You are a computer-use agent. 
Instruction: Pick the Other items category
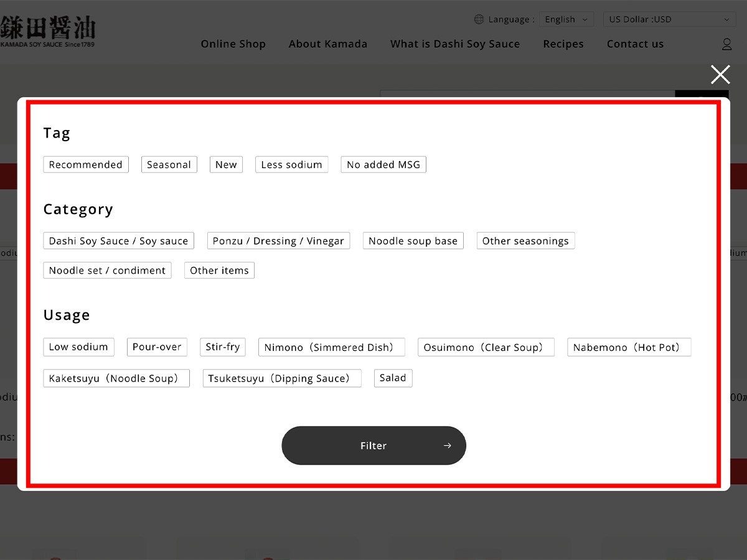point(219,271)
